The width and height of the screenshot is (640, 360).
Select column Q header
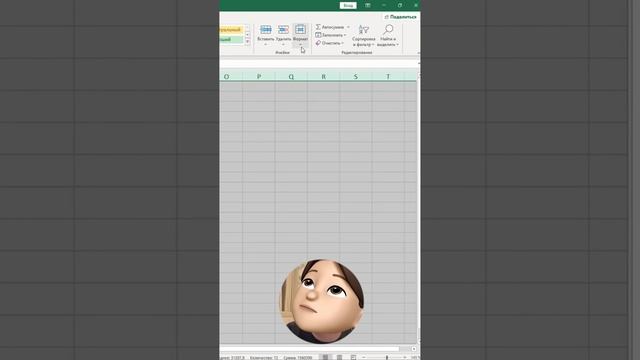(291, 76)
